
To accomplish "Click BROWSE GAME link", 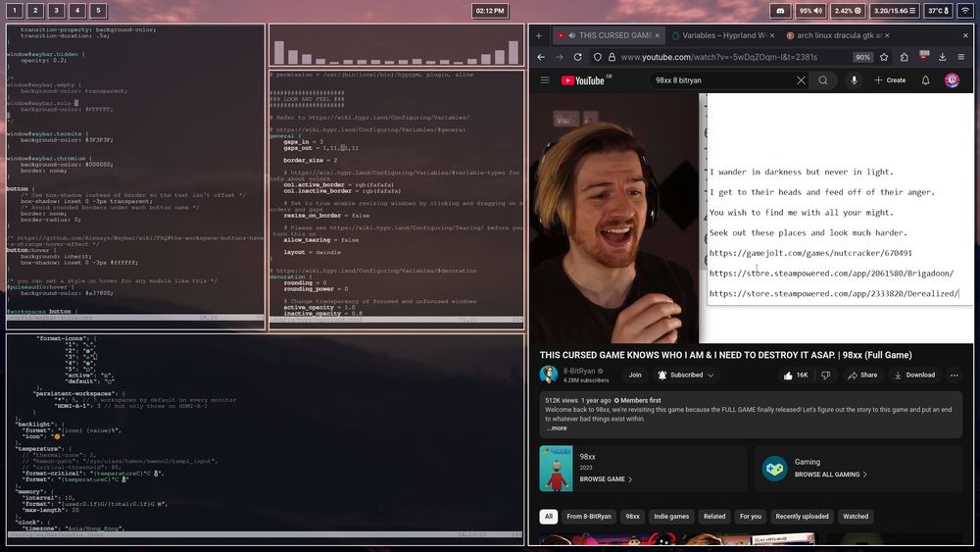I will tap(606, 478).
